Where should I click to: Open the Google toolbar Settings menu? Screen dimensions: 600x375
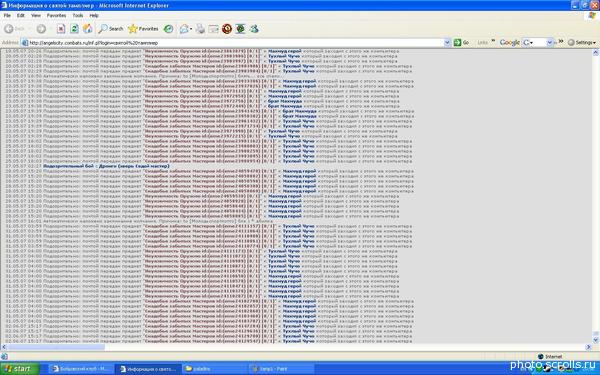click(x=582, y=42)
